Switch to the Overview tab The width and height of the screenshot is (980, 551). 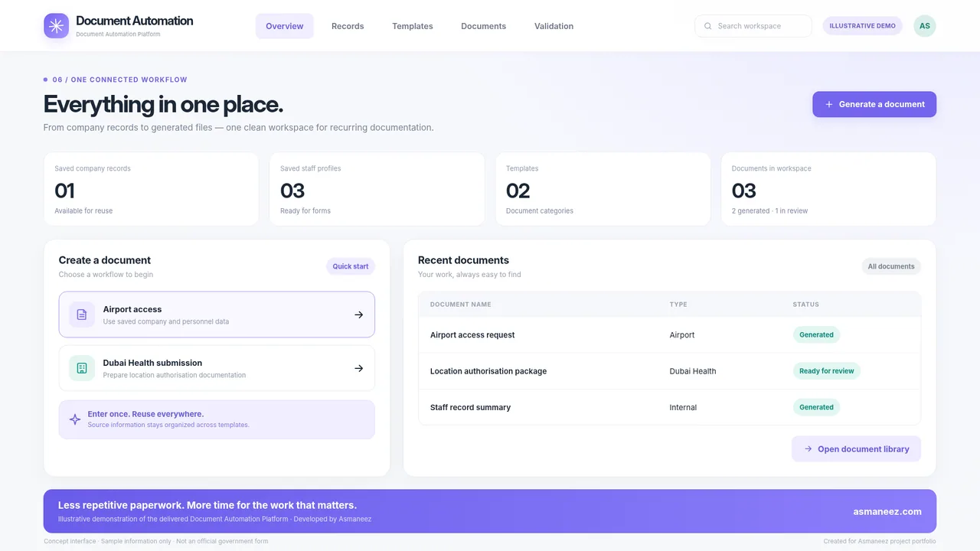pos(285,26)
